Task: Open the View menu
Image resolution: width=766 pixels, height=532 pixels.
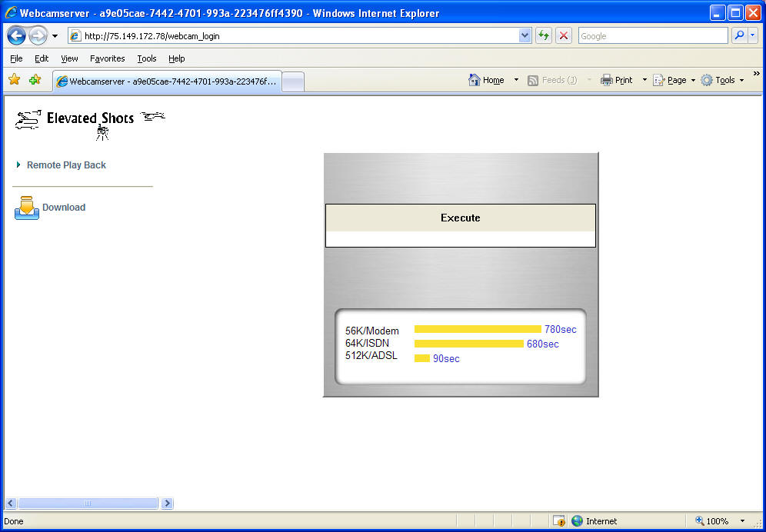Action: pos(69,58)
